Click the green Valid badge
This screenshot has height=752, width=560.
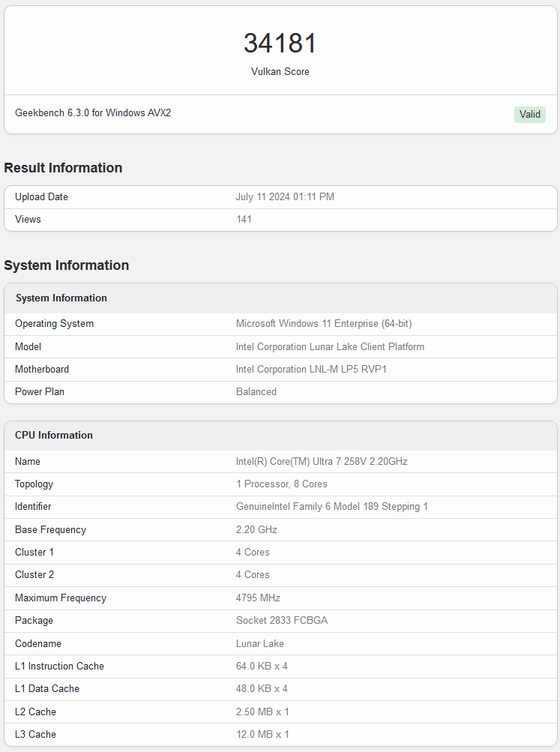(529, 115)
